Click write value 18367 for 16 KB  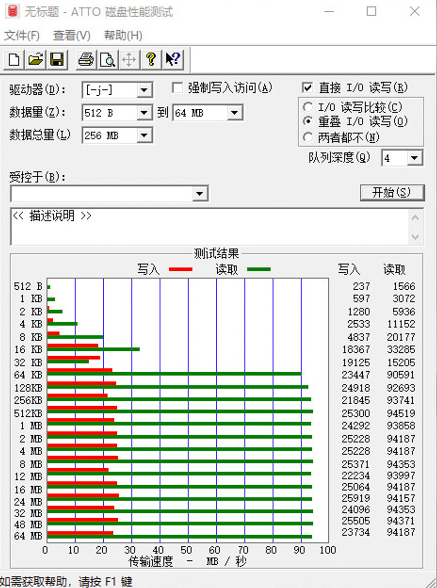(356, 349)
